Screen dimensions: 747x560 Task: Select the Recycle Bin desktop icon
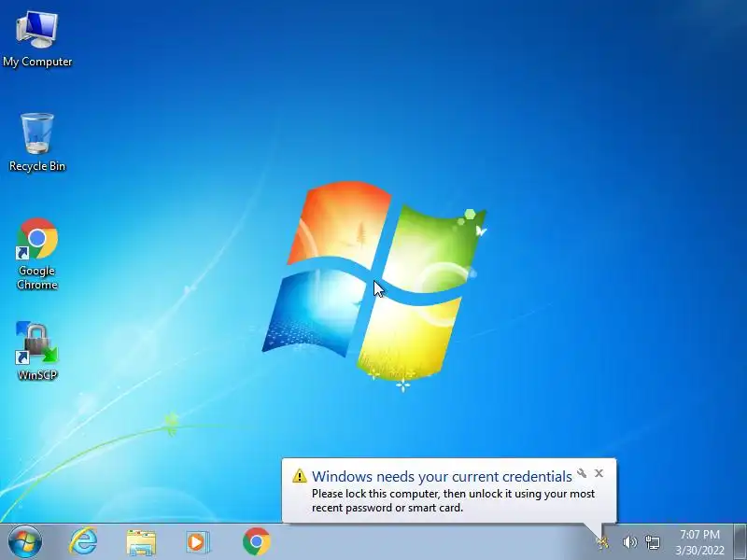click(37, 142)
